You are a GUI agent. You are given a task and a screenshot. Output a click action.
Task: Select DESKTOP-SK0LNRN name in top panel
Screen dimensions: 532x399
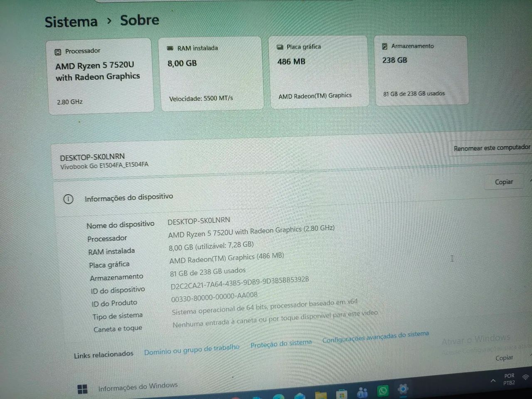point(92,157)
